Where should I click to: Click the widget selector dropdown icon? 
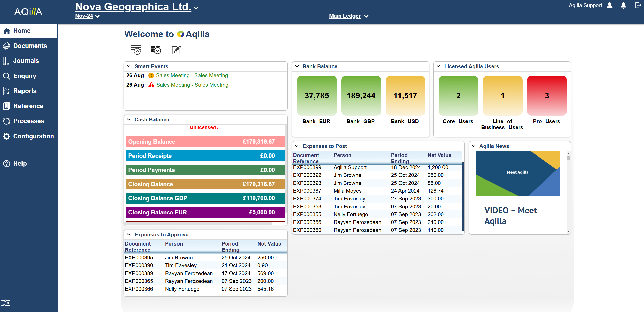(x=156, y=50)
